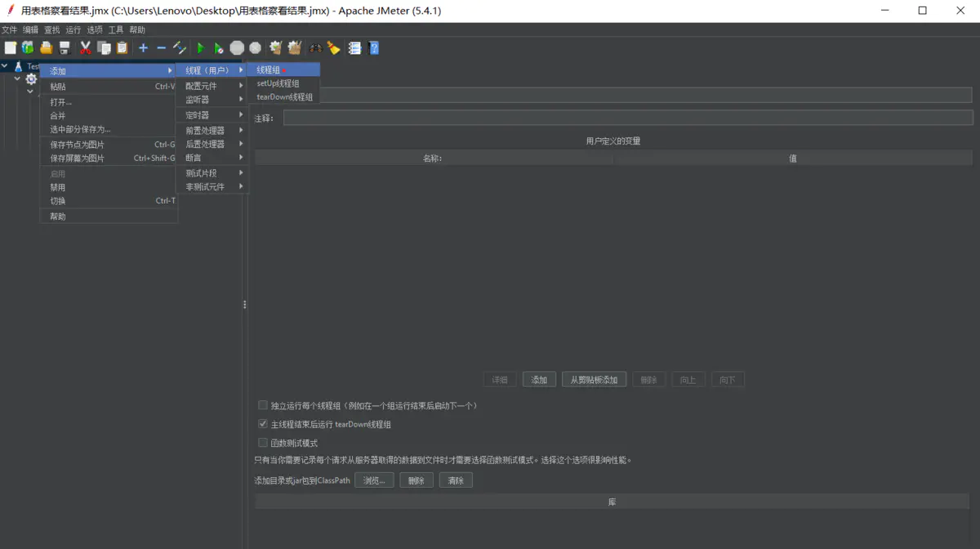
Task: Click the gray octagon Stop icon
Action: point(237,48)
